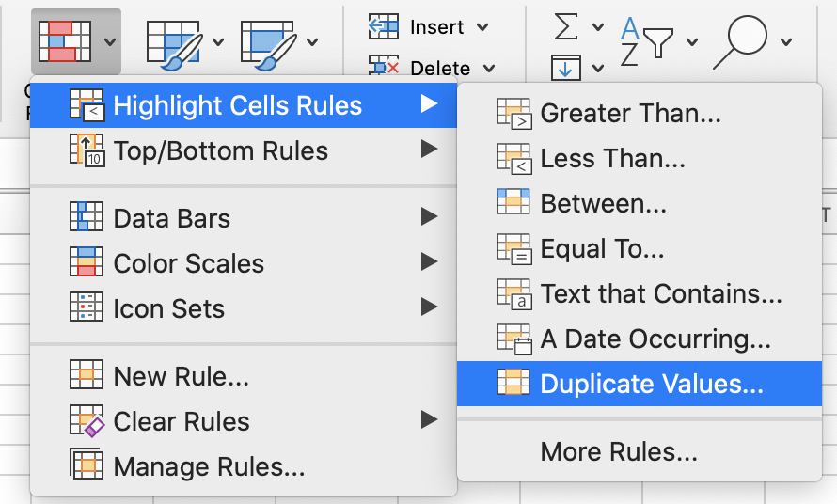This screenshot has width=837, height=504.
Task: Click the AutoSum sigma icon
Action: click(x=566, y=26)
